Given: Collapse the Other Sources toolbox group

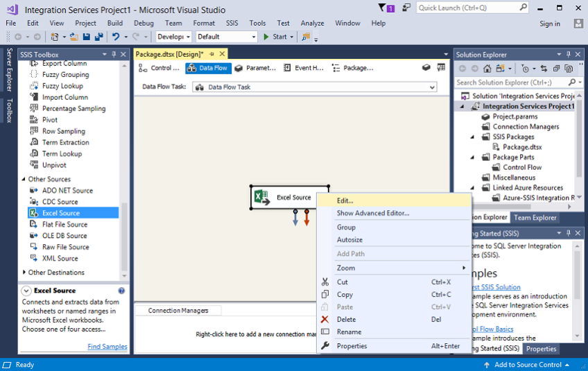Looking at the screenshot, I should pyautogui.click(x=24, y=180).
